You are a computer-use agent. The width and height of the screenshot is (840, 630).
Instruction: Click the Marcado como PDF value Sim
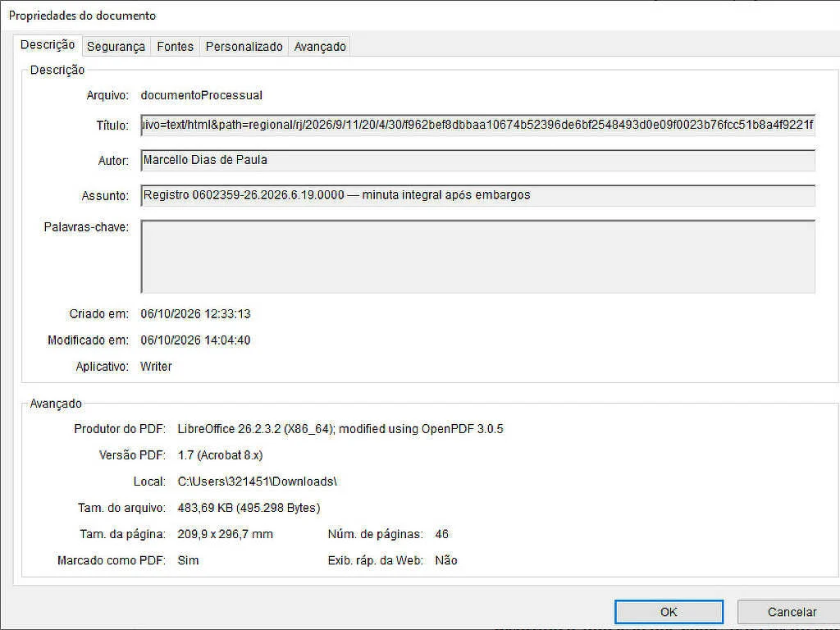click(188, 560)
